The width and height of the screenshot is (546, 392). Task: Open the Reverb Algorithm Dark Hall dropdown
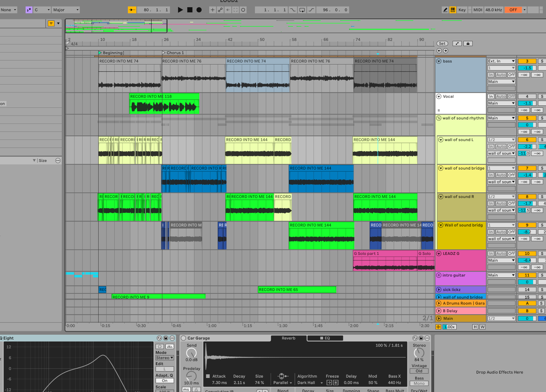(310, 383)
